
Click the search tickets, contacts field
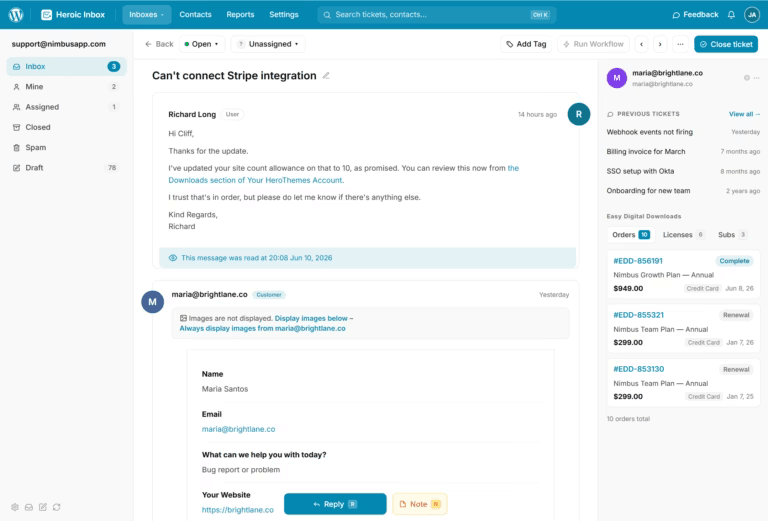(436, 15)
